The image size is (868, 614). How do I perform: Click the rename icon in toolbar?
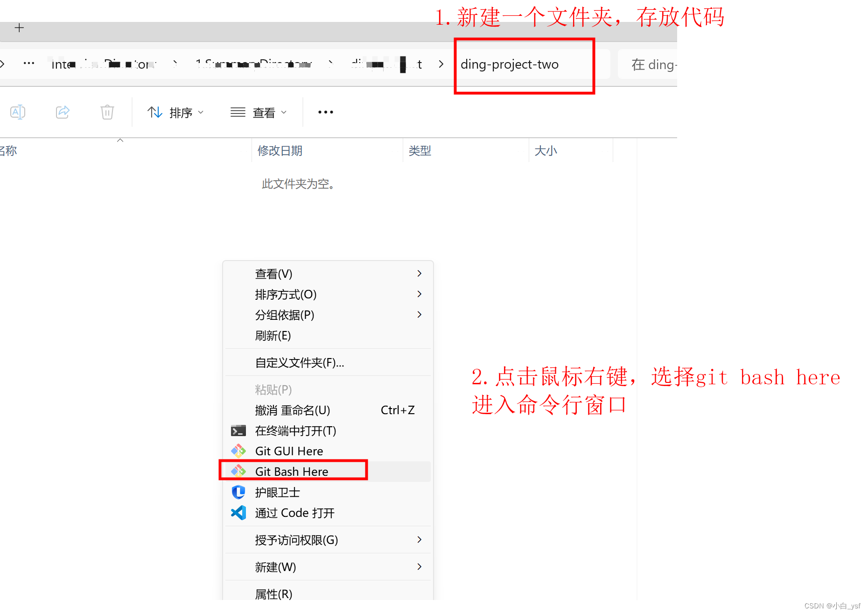18,112
